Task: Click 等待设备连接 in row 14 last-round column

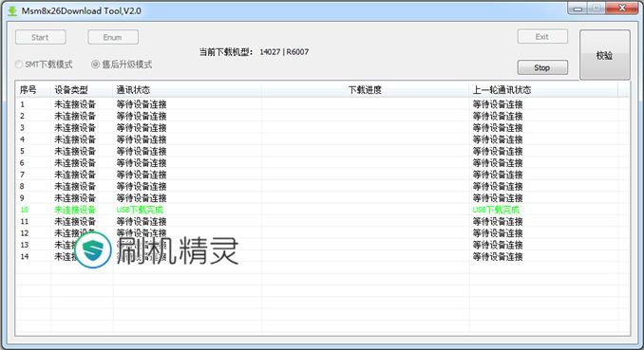Action: (x=498, y=257)
